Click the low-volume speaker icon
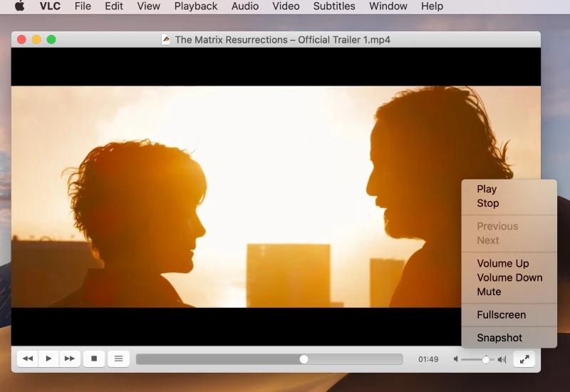 [x=455, y=359]
